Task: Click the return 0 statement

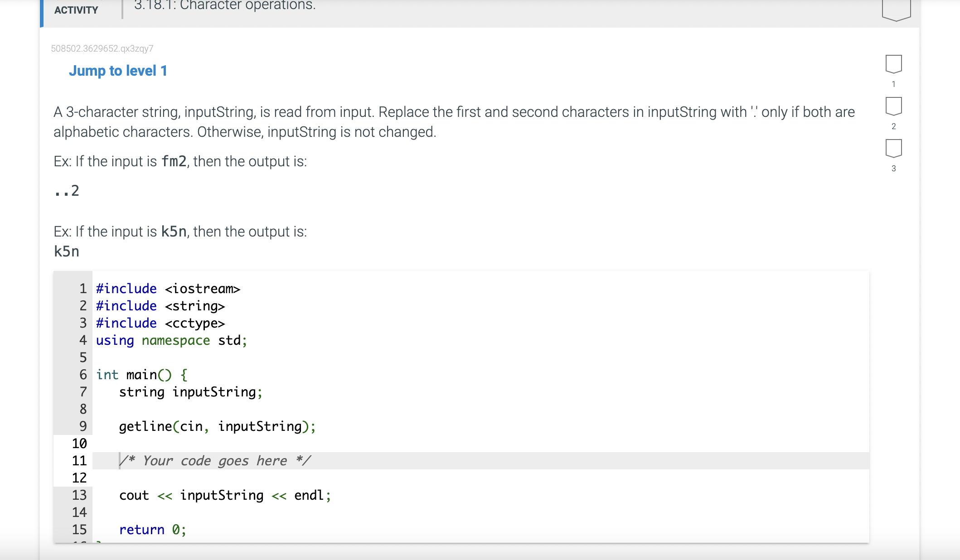Action: tap(152, 530)
